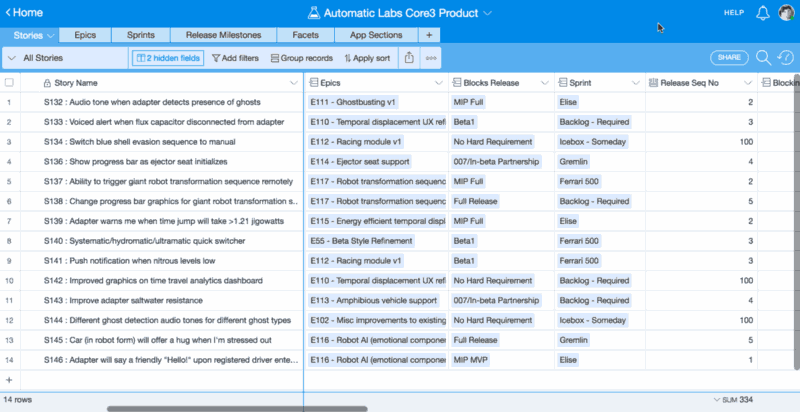Click the 2 hidden fields button
The width and height of the screenshot is (800, 412).
click(x=168, y=58)
